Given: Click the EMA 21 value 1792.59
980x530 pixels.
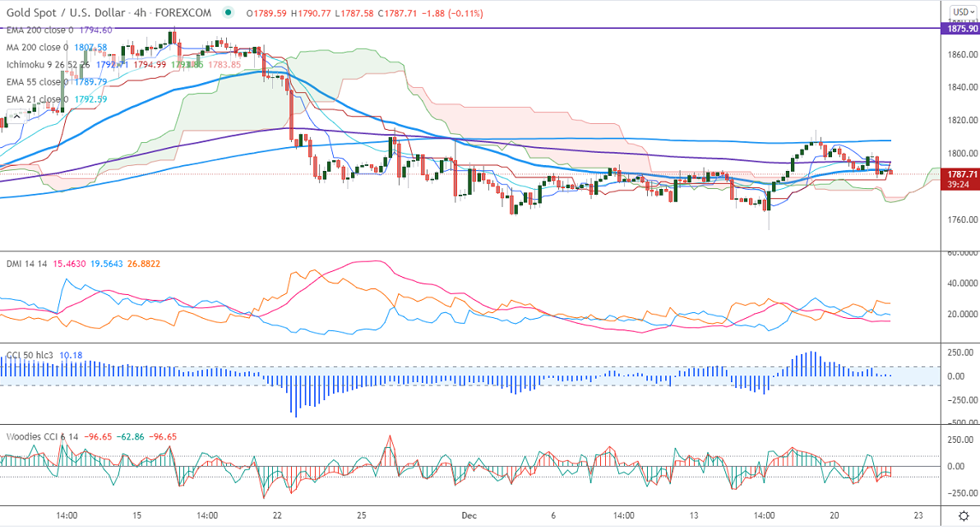Looking at the screenshot, I should pyautogui.click(x=90, y=99).
